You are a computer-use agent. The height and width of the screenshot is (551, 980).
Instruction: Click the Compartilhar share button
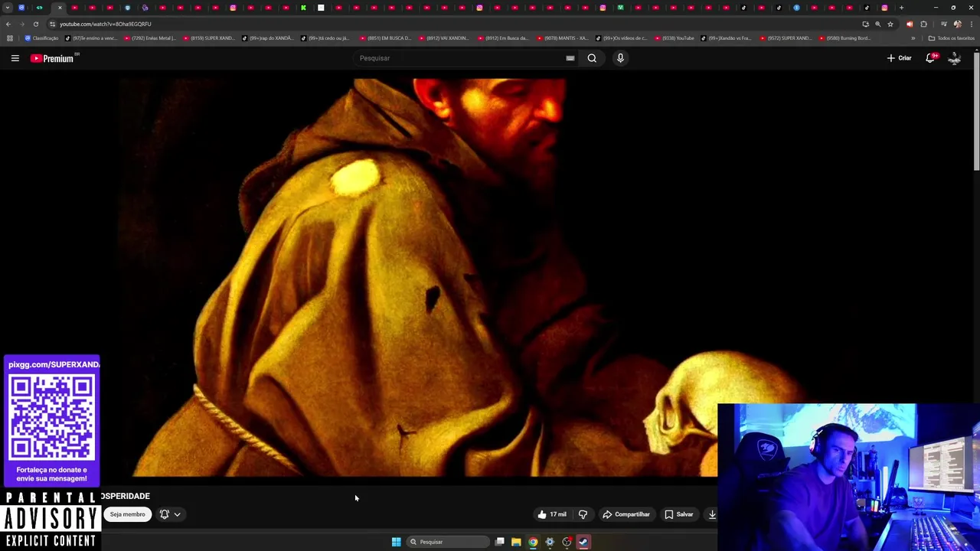(626, 514)
